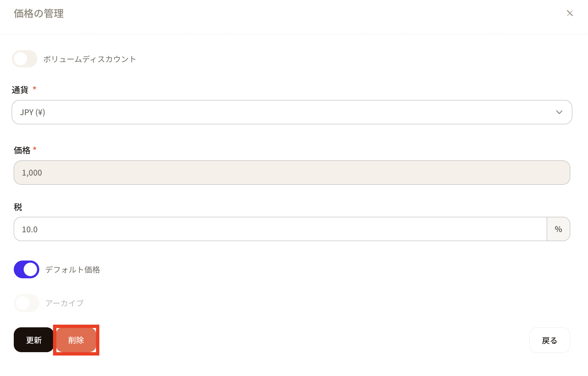Viewport: 588px width, 376px height.
Task: Click the アーカイブ label text
Action: (x=64, y=303)
